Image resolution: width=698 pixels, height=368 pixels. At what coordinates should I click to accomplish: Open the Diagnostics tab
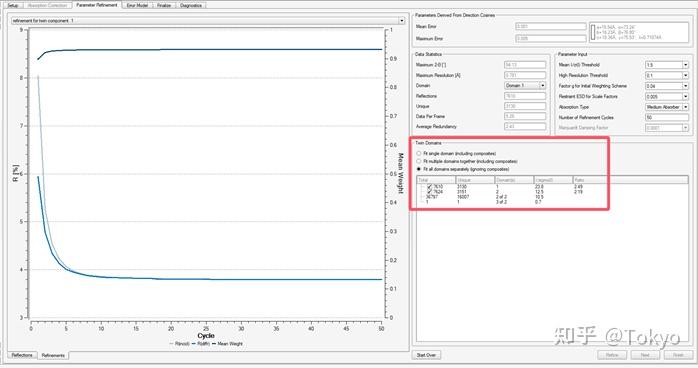pyautogui.click(x=191, y=5)
